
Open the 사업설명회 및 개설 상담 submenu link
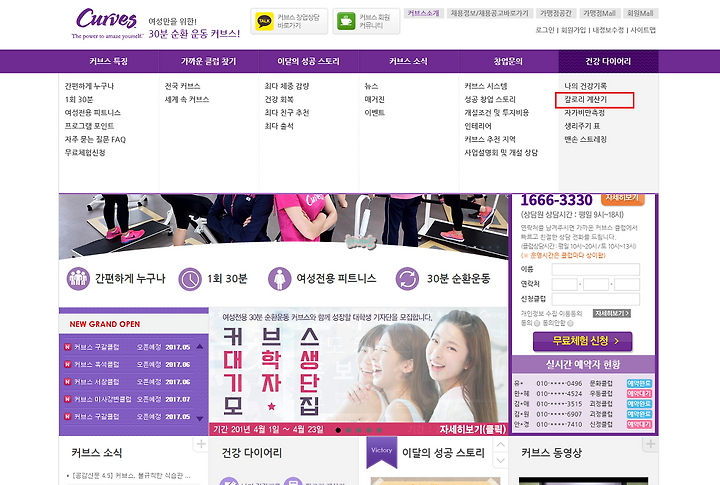pyautogui.click(x=501, y=153)
